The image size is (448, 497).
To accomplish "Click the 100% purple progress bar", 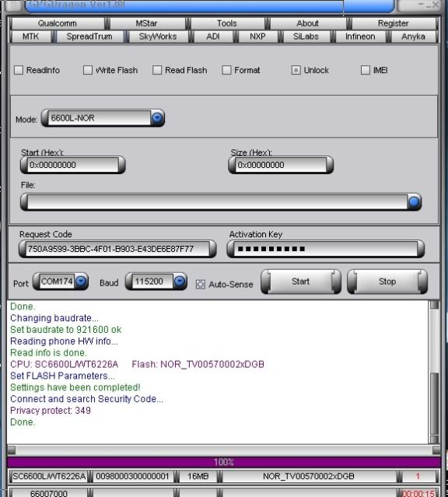I will point(224,462).
